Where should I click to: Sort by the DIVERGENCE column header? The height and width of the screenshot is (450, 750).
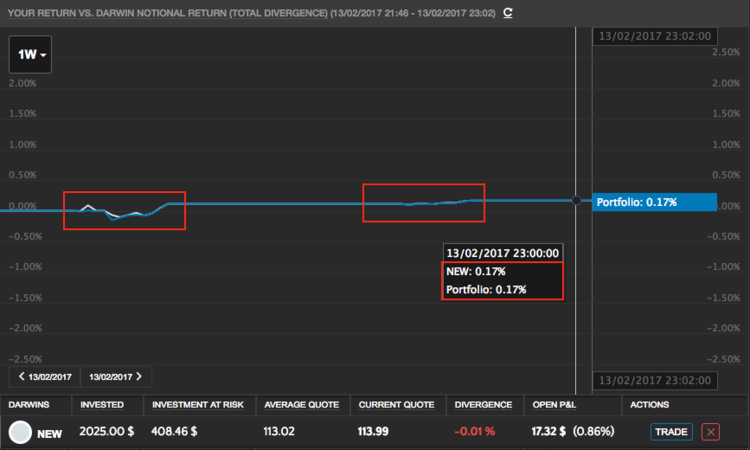coord(483,405)
